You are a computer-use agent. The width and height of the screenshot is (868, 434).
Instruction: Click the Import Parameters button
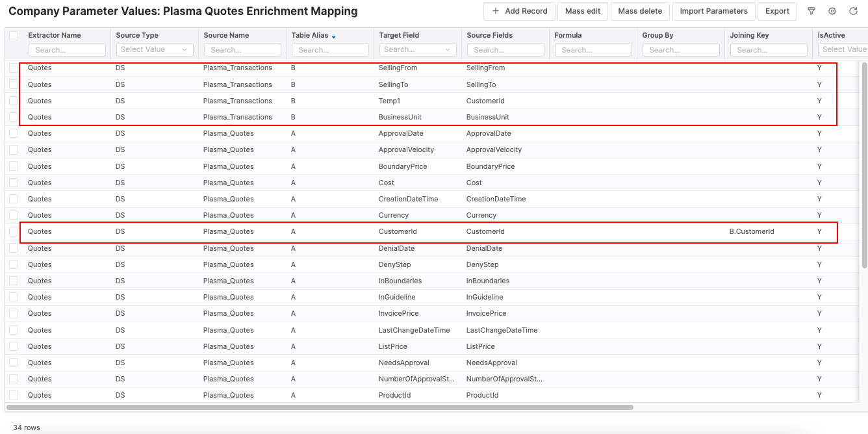click(x=713, y=11)
